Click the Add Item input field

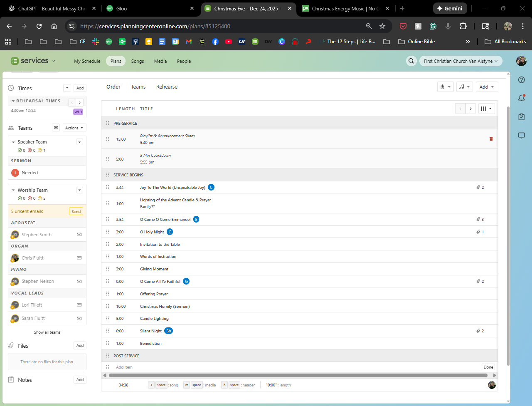tap(291, 367)
